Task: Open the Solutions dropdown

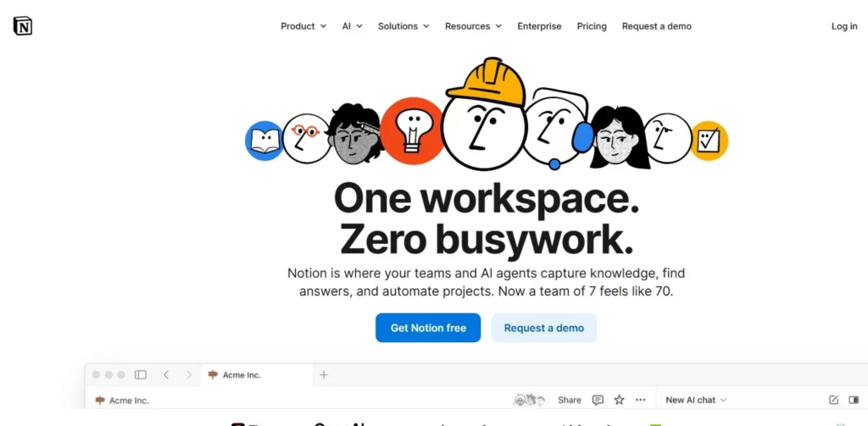Action: [403, 26]
